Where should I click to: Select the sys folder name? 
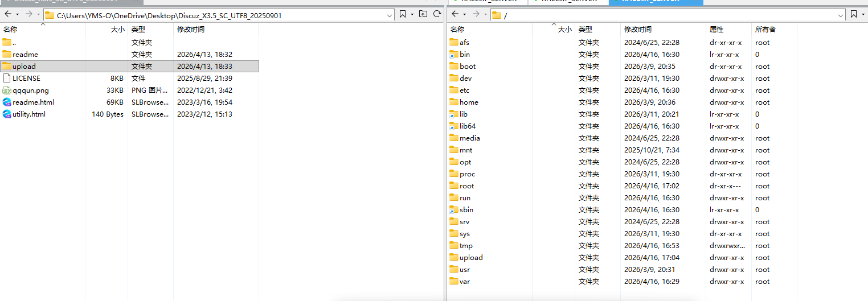(x=465, y=234)
